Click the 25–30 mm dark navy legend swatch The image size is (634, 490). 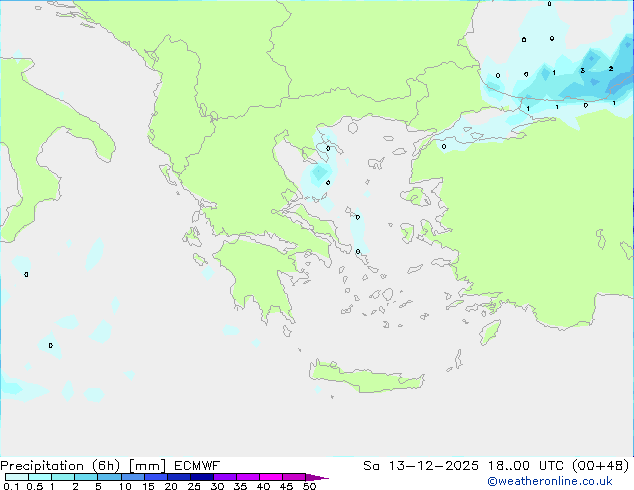[201, 477]
